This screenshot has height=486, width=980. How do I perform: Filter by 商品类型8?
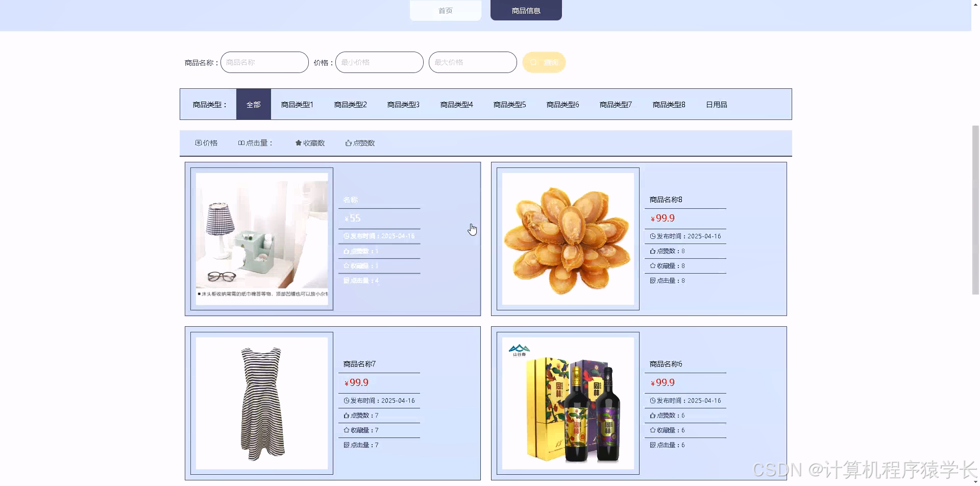click(669, 105)
